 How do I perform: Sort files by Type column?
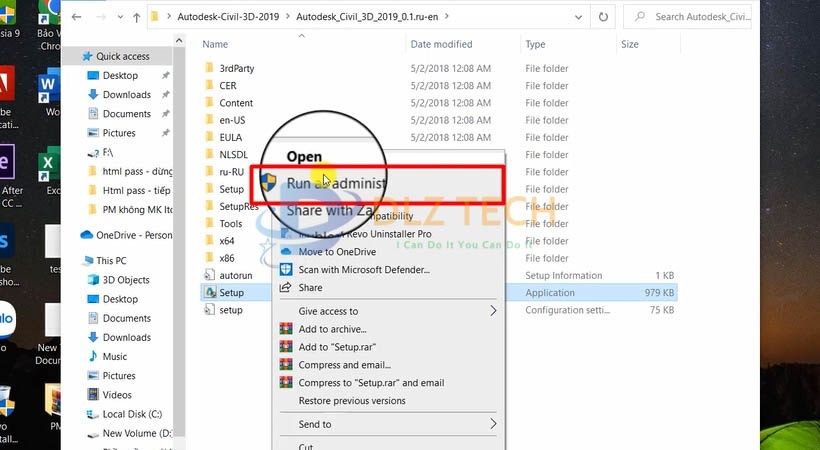[535, 44]
